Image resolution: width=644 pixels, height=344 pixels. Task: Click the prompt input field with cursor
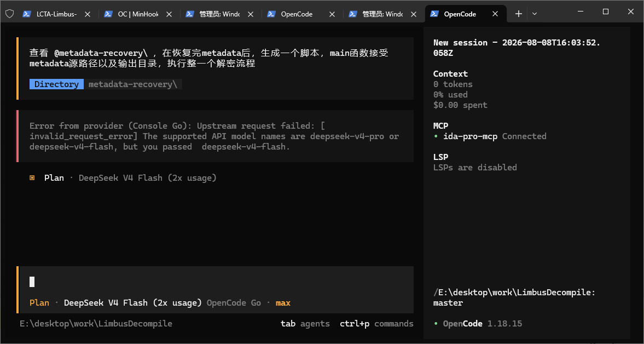point(216,282)
